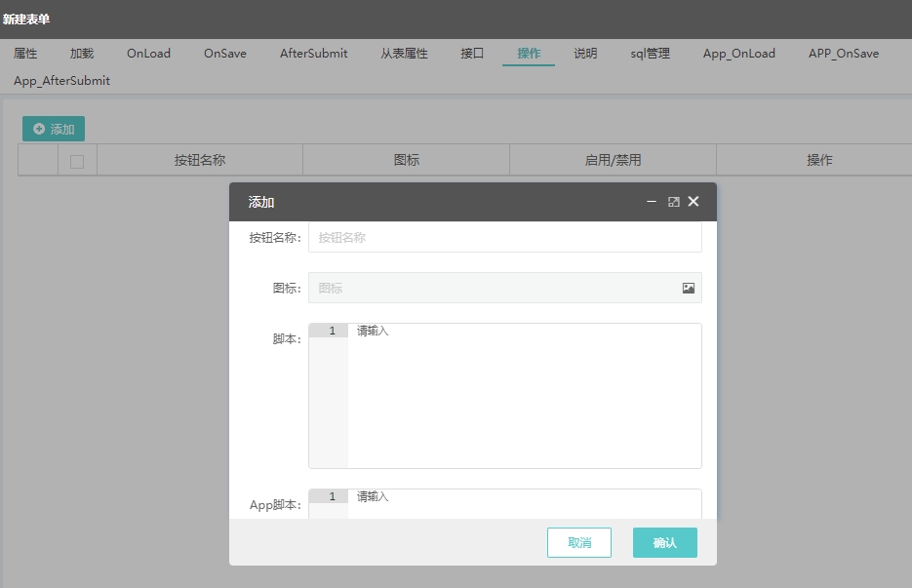Open the APP_OnSave tab
Screen dimensions: 912x588
point(844,54)
